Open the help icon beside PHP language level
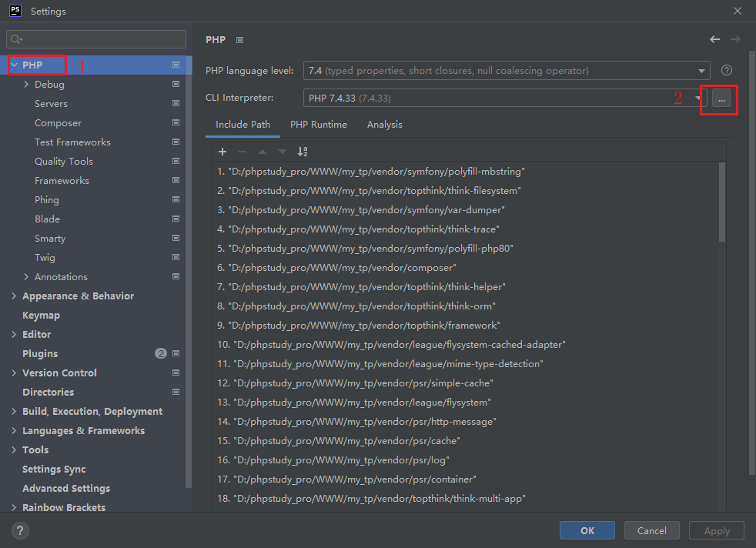 (726, 70)
